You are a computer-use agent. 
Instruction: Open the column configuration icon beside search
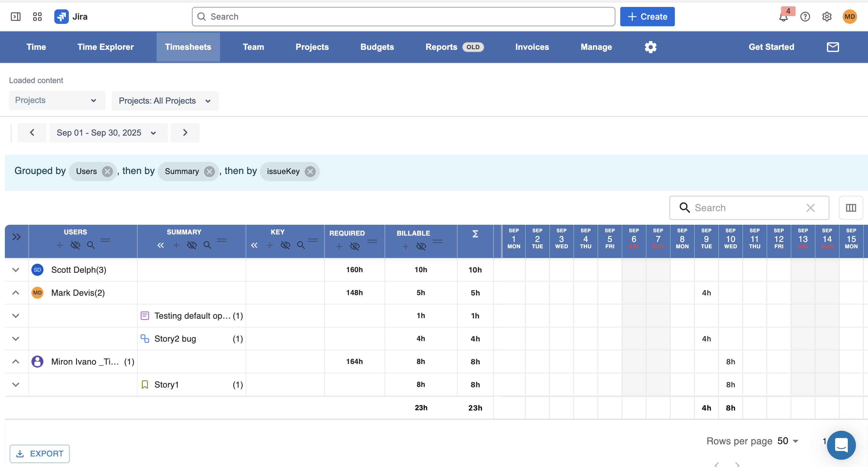point(851,208)
